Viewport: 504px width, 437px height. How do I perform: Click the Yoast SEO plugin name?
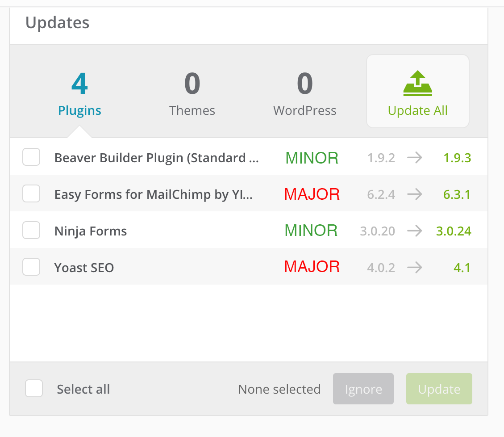coord(84,268)
